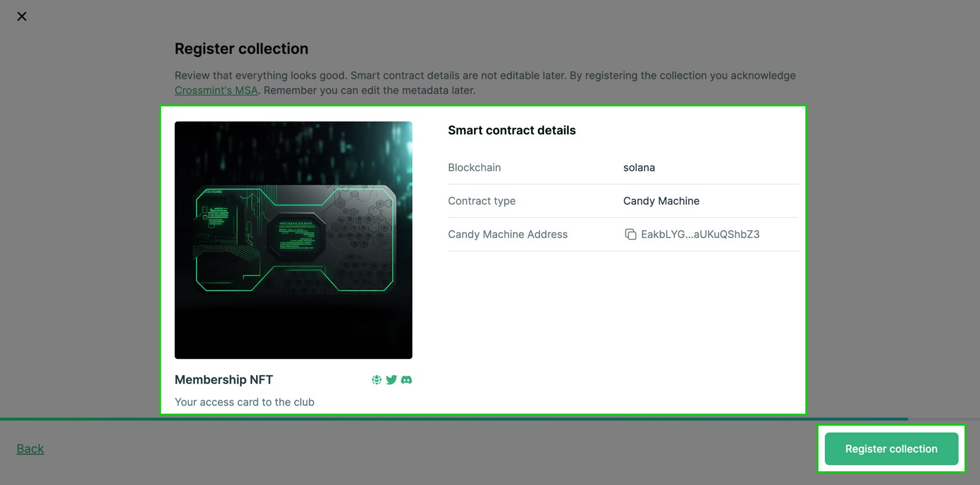Click the green Register collection button
Viewport: 980px width, 485px height.
point(892,449)
